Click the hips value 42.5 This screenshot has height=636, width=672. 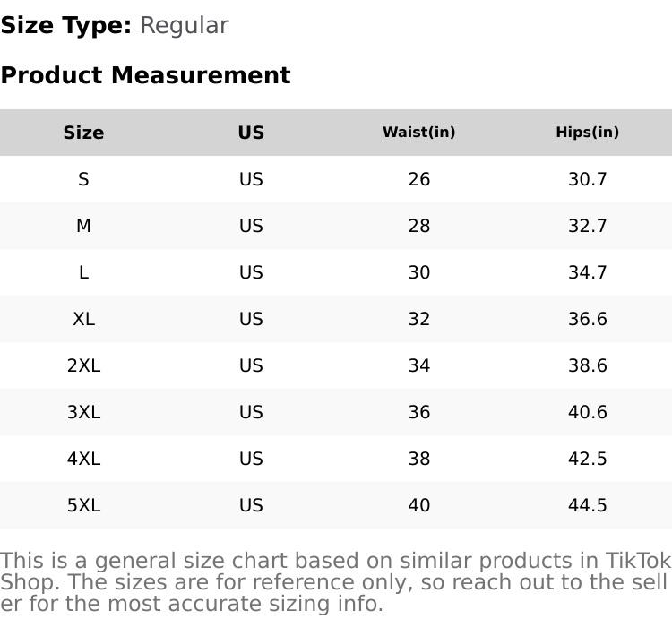tap(587, 459)
